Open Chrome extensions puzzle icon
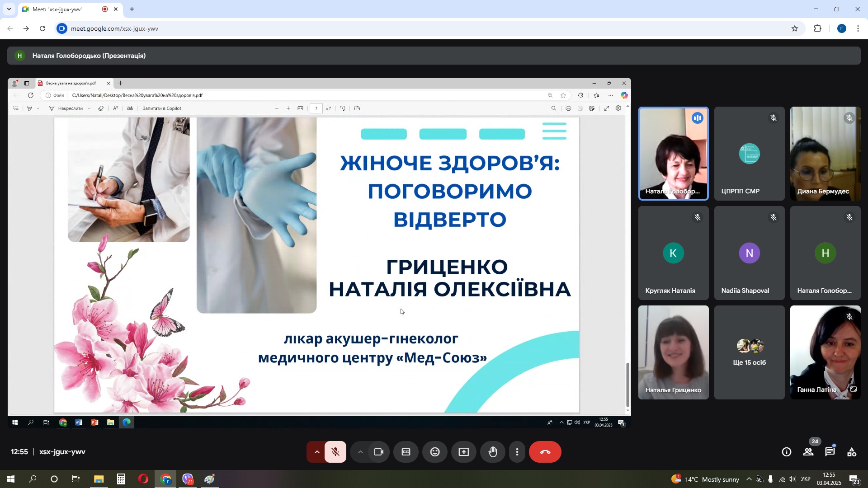Screen dimensions: 868x488 (x=817, y=28)
